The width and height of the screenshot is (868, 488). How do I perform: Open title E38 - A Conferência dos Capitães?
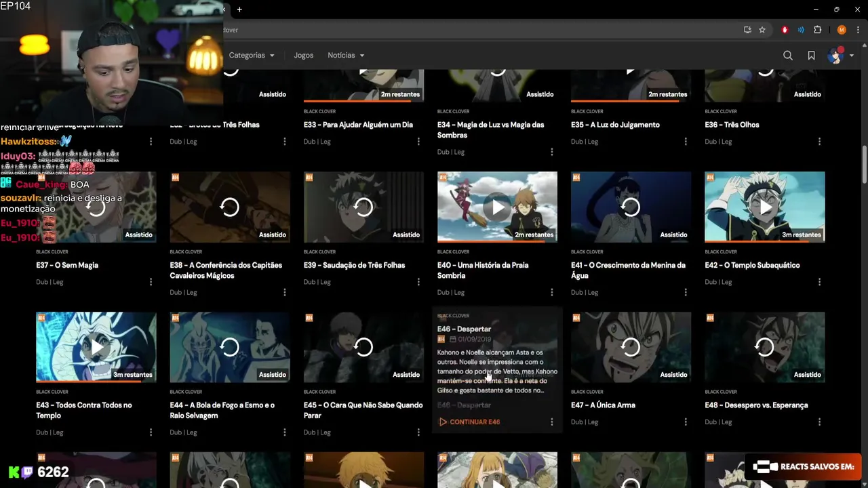pyautogui.click(x=226, y=270)
